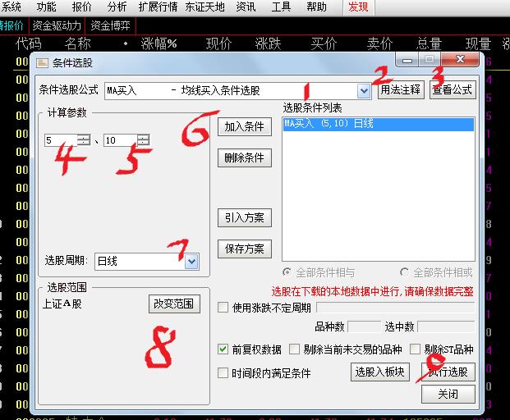Click the 品种数 count field
Viewport: 510px width, 420px height.
click(x=365, y=326)
